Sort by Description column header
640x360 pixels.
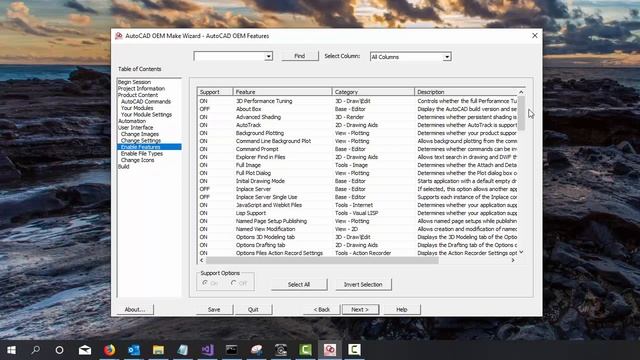tap(466, 92)
